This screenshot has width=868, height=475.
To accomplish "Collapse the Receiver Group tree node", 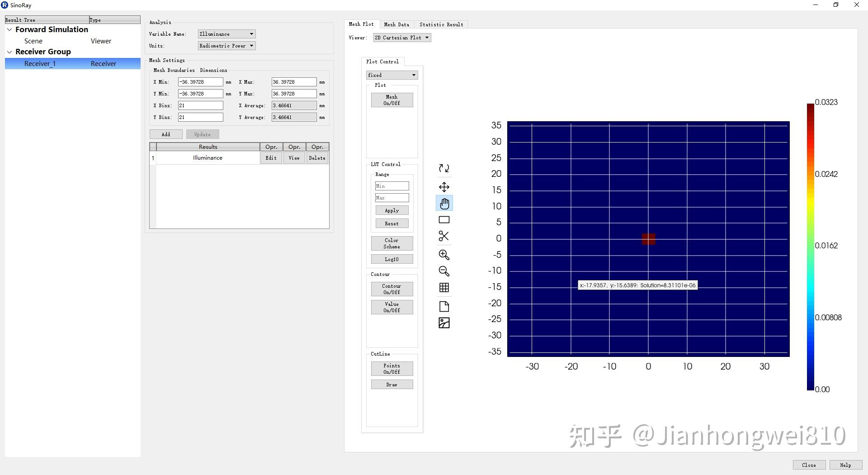I will [x=9, y=52].
